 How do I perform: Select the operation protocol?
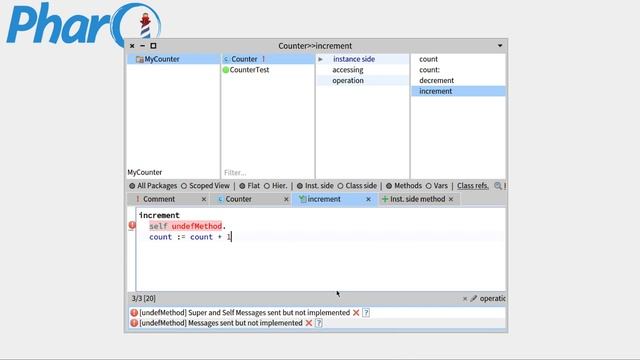click(x=362, y=80)
